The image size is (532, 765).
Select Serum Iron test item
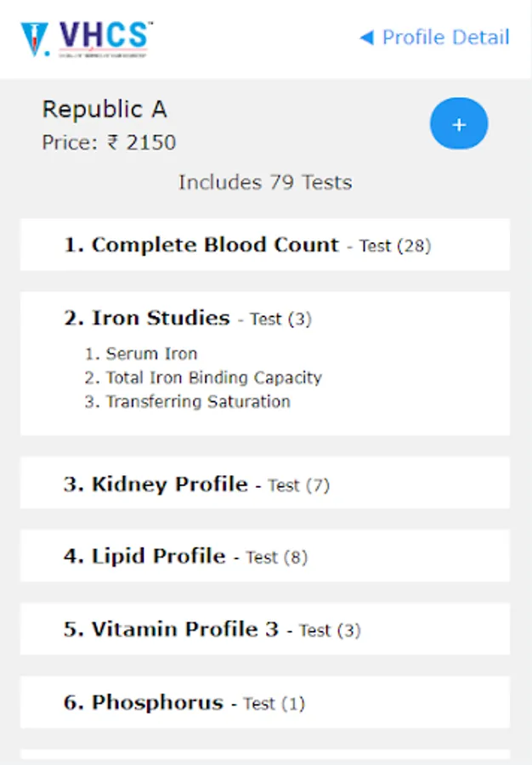click(x=150, y=354)
